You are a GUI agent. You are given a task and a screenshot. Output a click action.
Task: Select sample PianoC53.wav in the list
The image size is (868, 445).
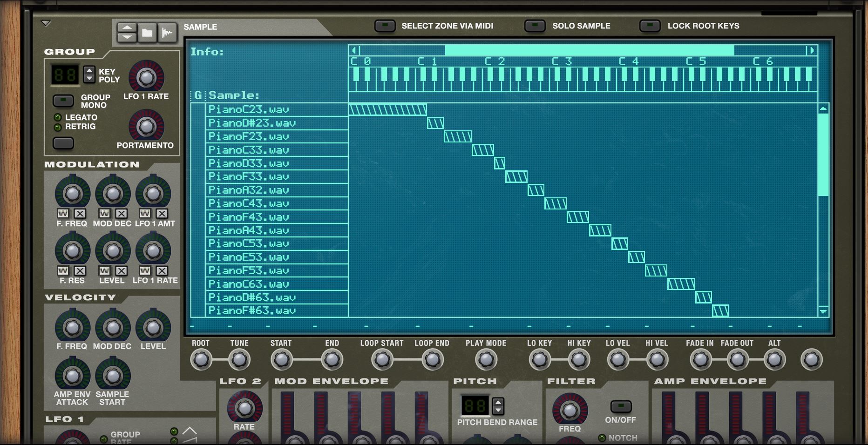(277, 244)
